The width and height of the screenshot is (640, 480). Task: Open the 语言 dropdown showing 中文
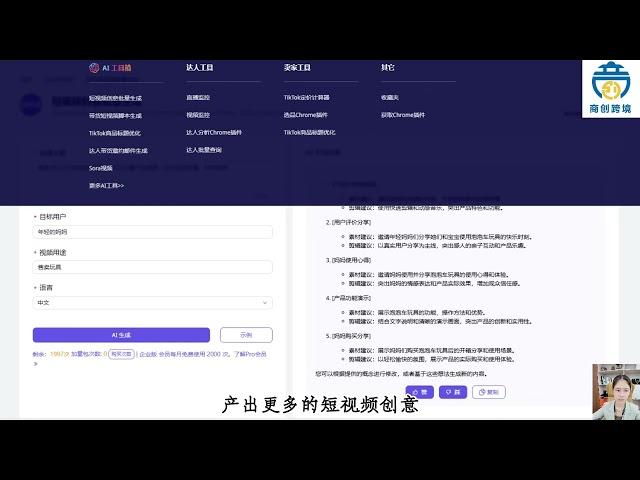tap(153, 303)
